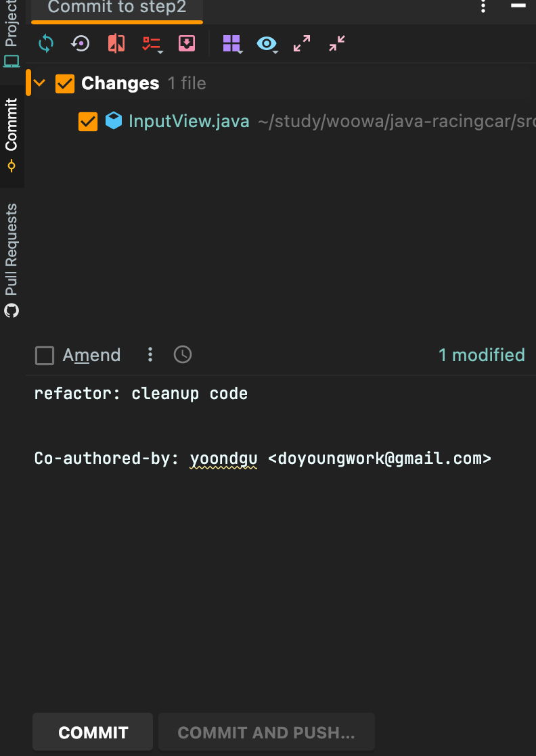The height and width of the screenshot is (756, 536).
Task: Open the GitHub Pull Requests tool window
Action: 12,260
